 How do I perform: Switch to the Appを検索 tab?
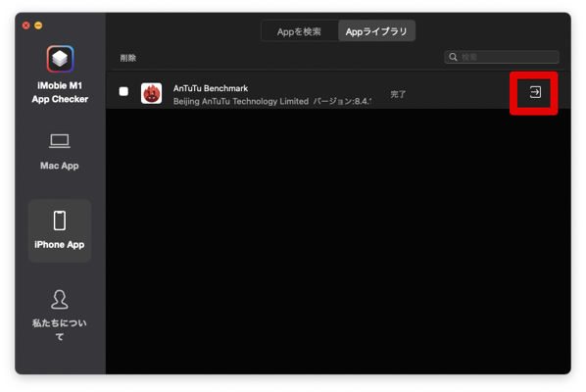(299, 31)
